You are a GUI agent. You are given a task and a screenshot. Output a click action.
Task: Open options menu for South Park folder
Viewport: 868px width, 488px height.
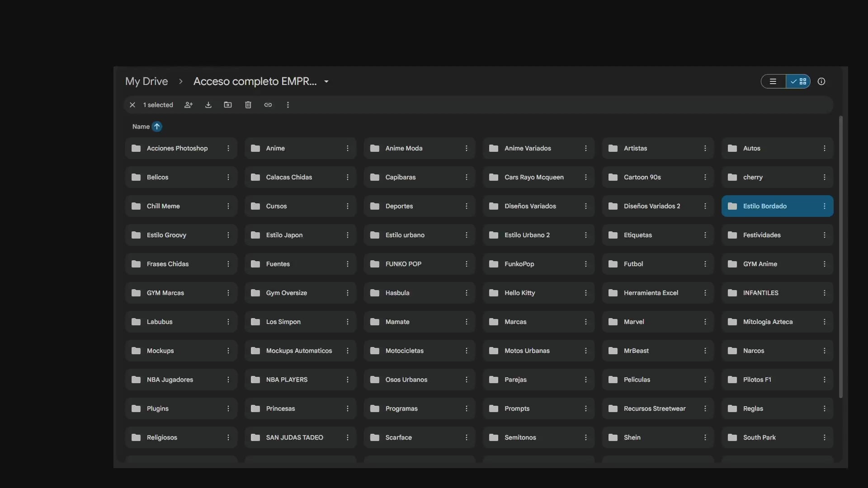click(x=825, y=437)
